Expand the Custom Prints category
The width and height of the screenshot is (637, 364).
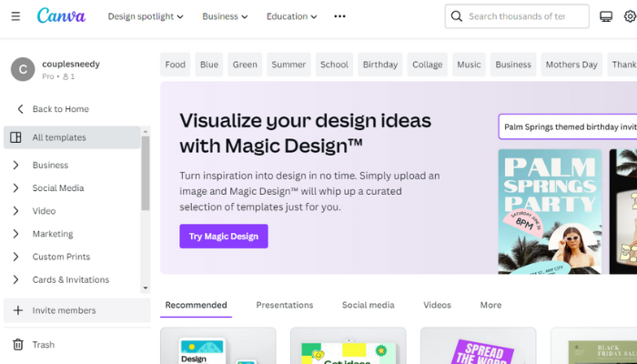pos(15,257)
